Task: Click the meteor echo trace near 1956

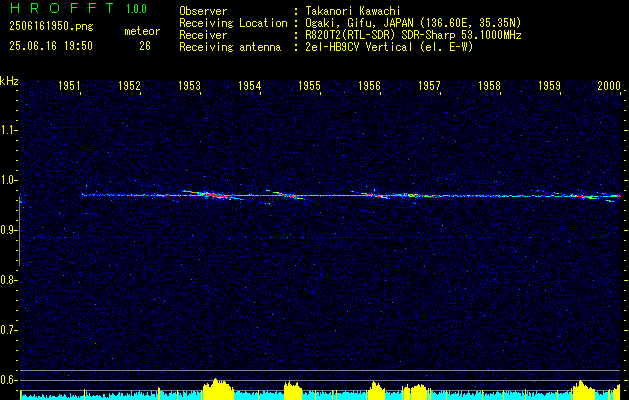Action: tap(374, 195)
